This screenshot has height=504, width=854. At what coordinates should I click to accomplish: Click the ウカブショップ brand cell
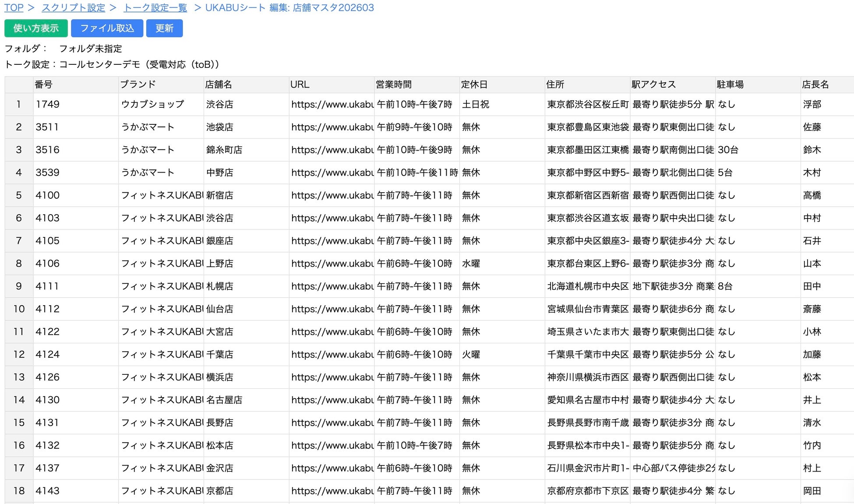tap(160, 105)
